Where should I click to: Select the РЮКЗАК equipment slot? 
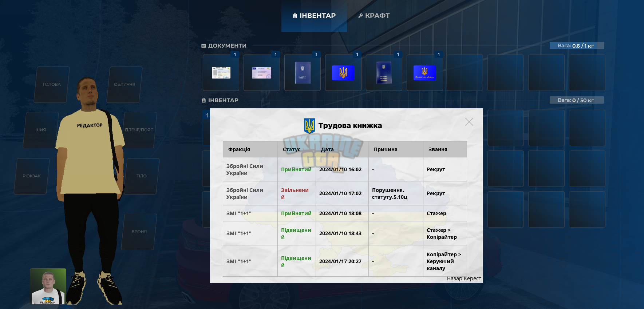(x=32, y=176)
